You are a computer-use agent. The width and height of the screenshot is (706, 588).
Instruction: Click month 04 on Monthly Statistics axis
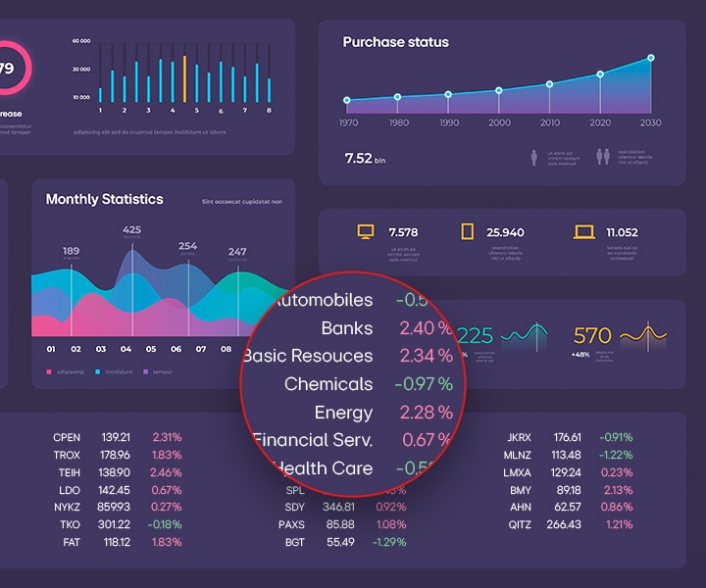tap(126, 349)
